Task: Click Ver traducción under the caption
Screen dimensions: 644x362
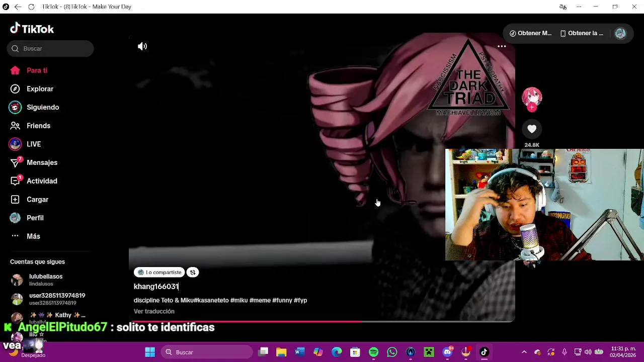Action: 154,311
